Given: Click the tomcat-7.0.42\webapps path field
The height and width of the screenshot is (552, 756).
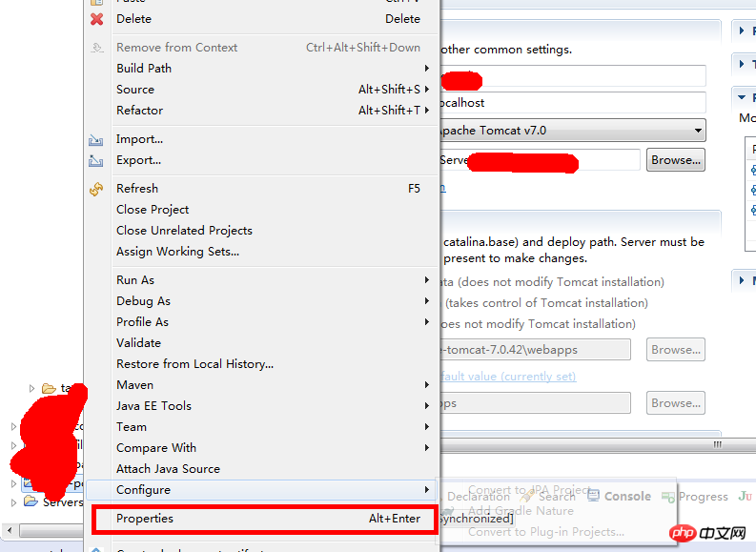Looking at the screenshot, I should tap(534, 350).
